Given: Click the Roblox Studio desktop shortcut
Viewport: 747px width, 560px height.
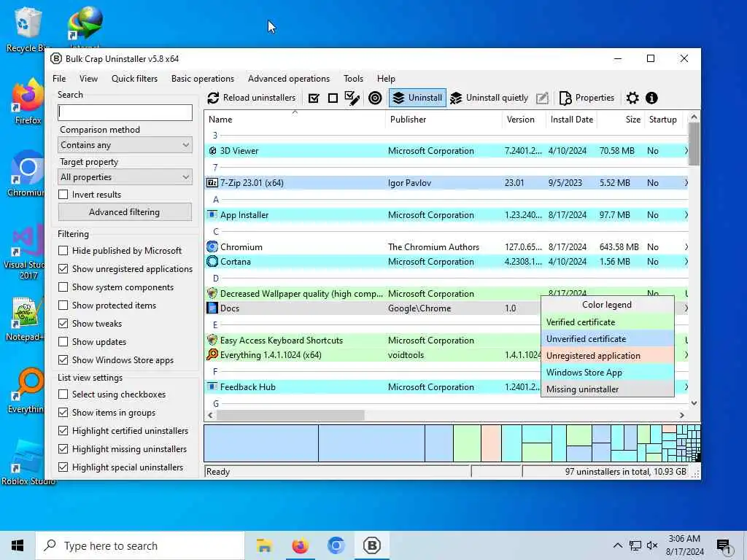Looking at the screenshot, I should click(27, 462).
